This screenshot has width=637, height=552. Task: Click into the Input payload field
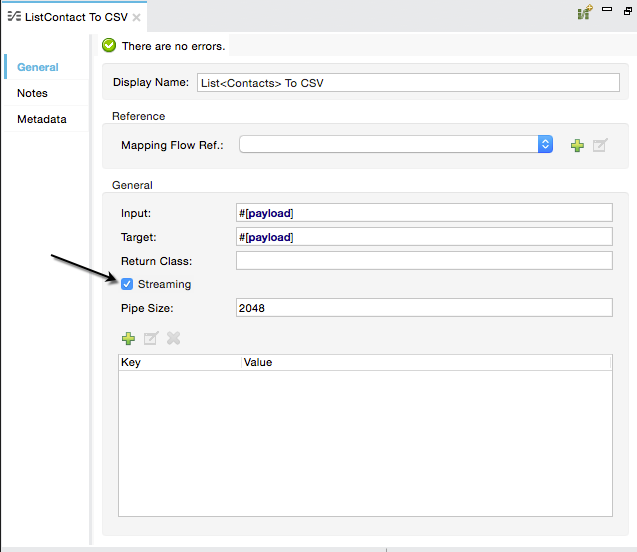tap(423, 212)
